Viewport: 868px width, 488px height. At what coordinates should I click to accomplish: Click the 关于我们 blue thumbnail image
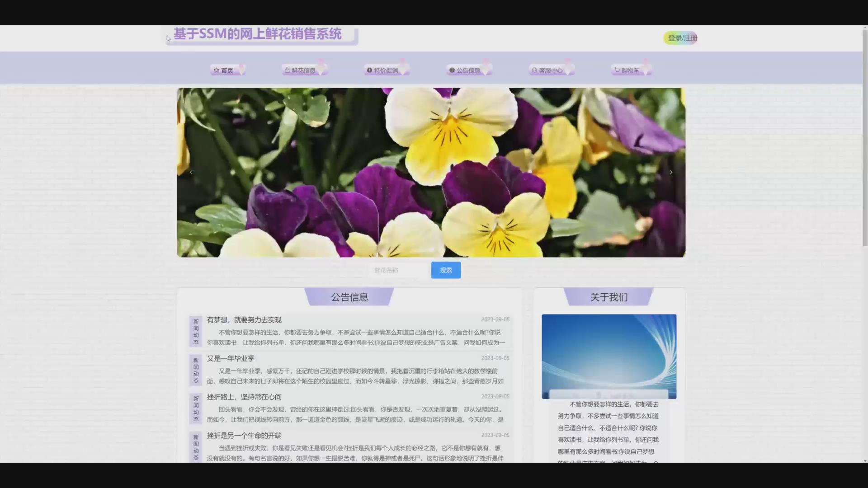click(x=609, y=356)
